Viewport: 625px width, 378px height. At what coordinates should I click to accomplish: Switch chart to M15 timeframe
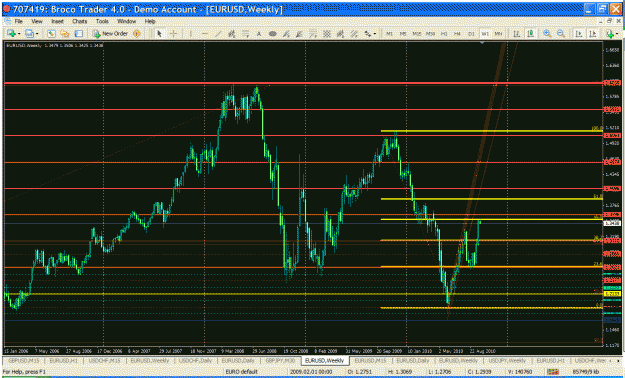tap(417, 34)
